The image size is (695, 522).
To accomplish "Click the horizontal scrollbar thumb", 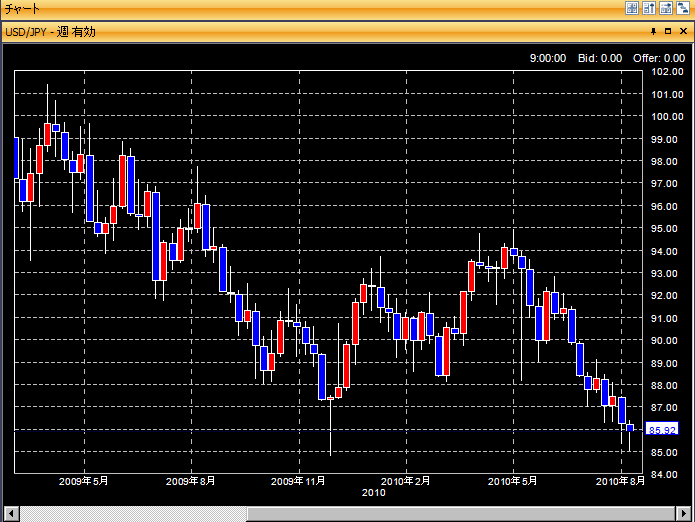I will (132, 514).
